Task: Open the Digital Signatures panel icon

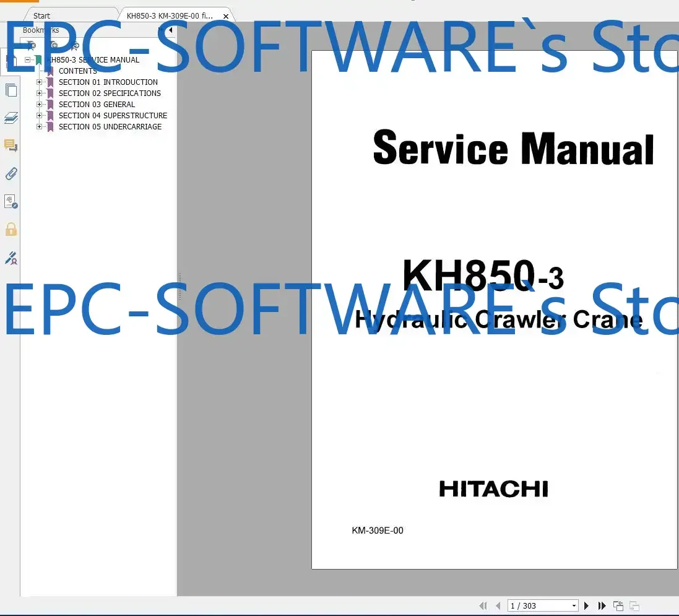Action: (x=11, y=201)
